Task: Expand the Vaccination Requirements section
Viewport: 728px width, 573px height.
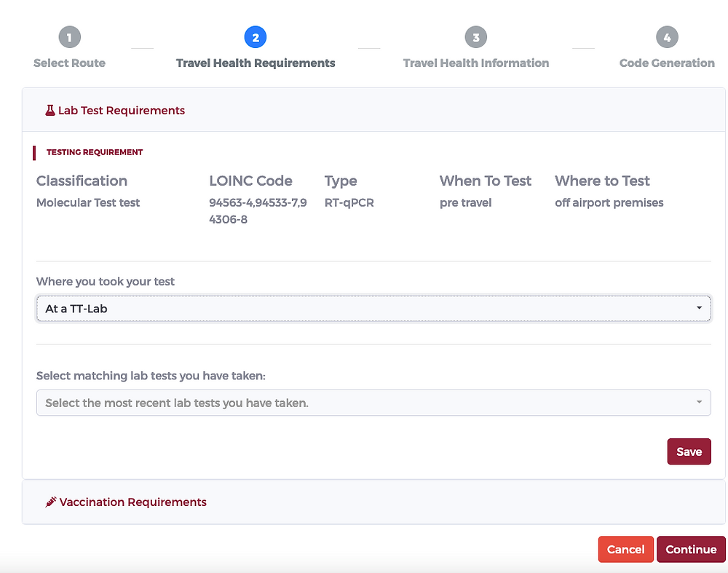Action: (x=373, y=502)
